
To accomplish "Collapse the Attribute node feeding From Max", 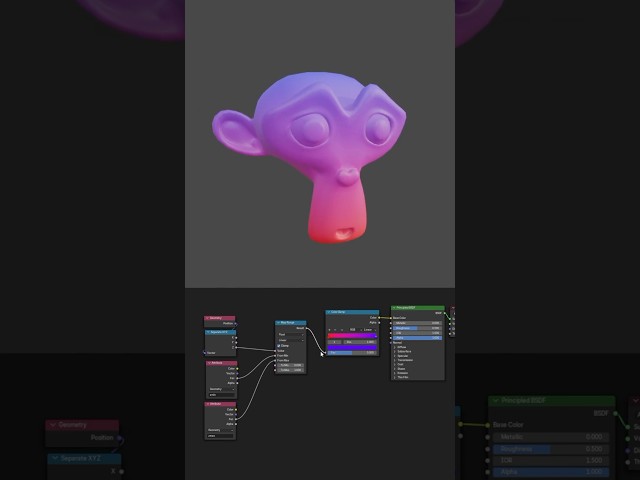I will click(x=207, y=404).
